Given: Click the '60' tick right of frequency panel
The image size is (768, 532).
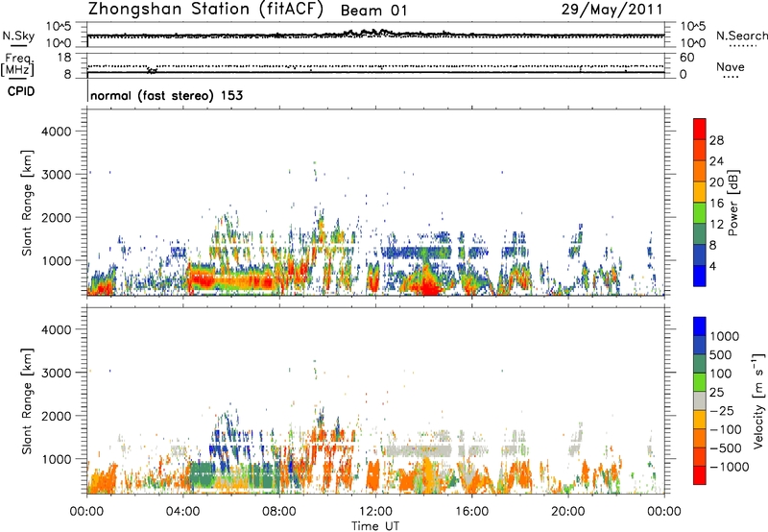Looking at the screenshot, I should pos(686,58).
